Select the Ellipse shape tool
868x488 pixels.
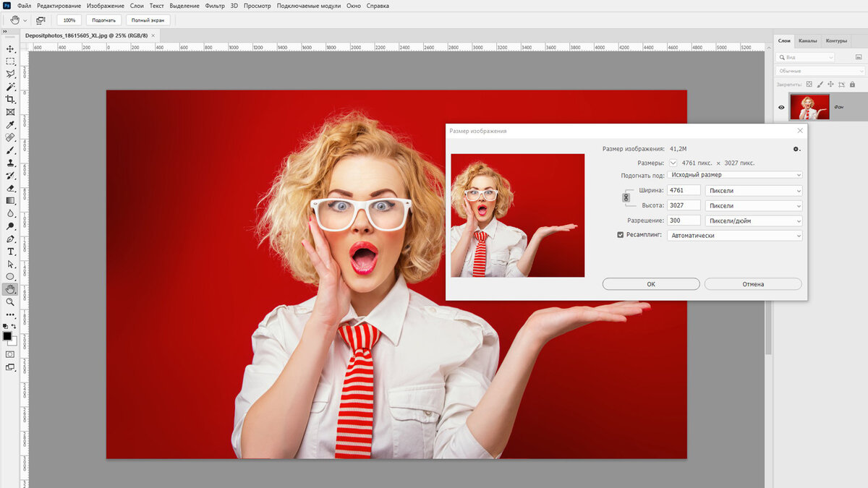pos(10,276)
